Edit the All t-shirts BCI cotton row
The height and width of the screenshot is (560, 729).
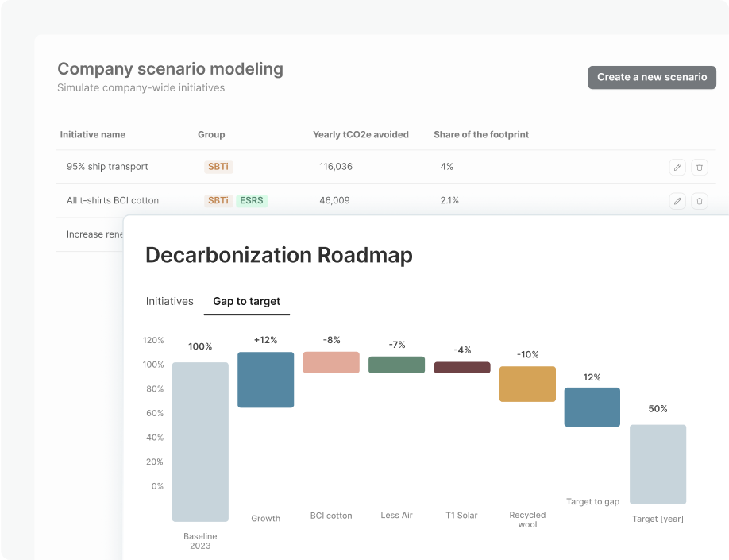[677, 201]
